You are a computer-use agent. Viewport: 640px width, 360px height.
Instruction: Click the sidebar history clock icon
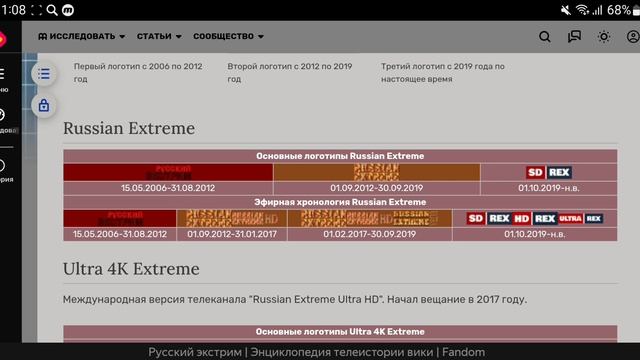2,166
